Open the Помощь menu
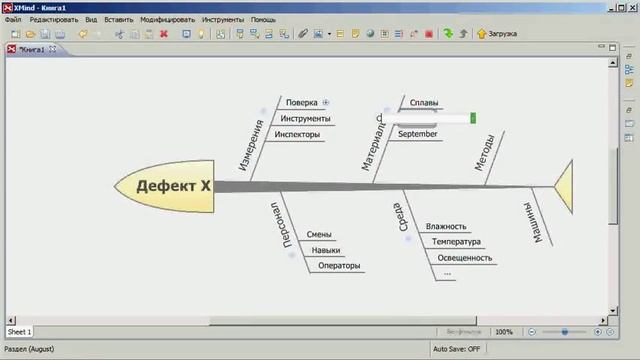The image size is (640, 360). [263, 19]
